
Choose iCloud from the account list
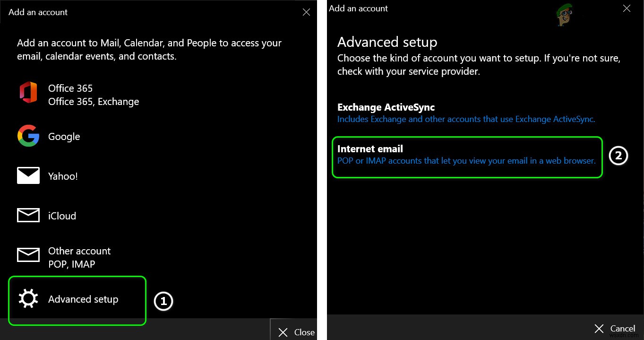click(x=62, y=215)
